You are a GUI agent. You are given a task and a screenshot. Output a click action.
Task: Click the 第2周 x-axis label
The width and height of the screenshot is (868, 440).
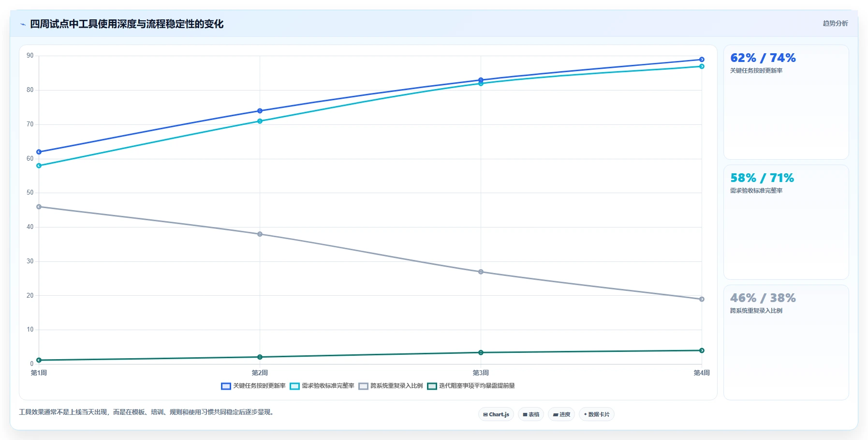click(x=260, y=373)
